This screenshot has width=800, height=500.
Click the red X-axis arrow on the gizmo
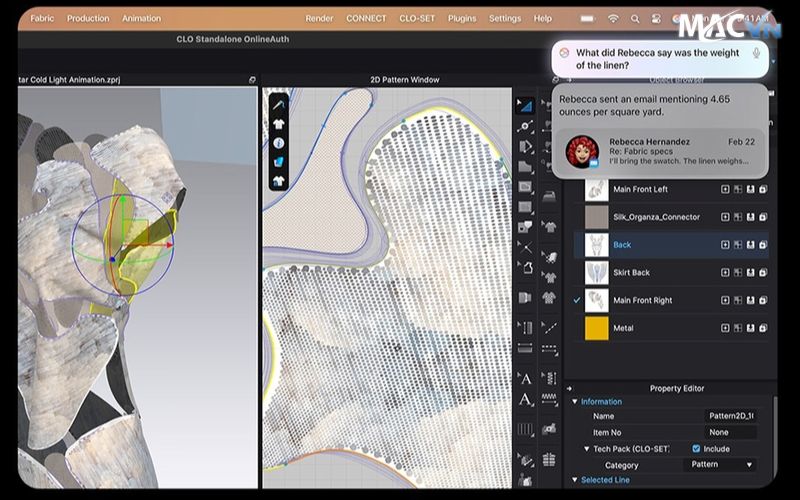pyautogui.click(x=168, y=245)
